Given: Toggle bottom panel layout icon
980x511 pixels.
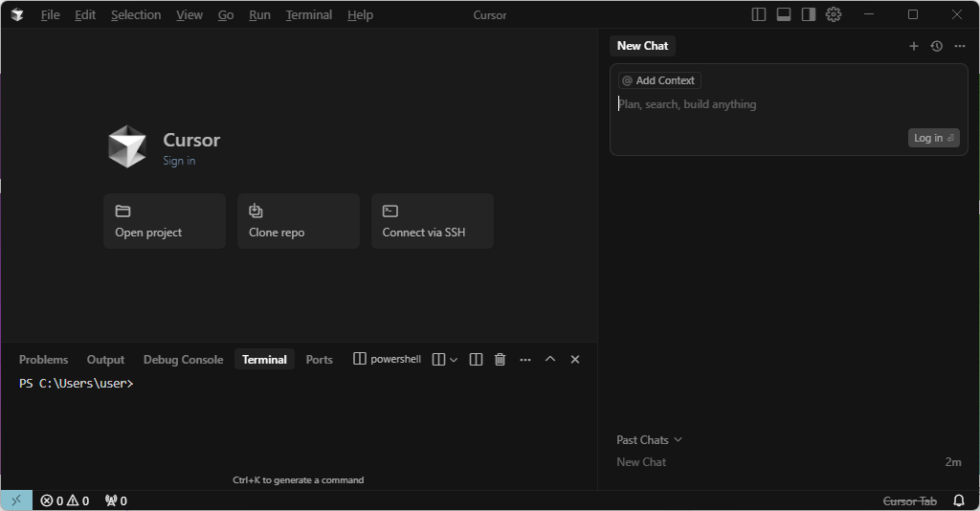Looking at the screenshot, I should (x=783, y=14).
